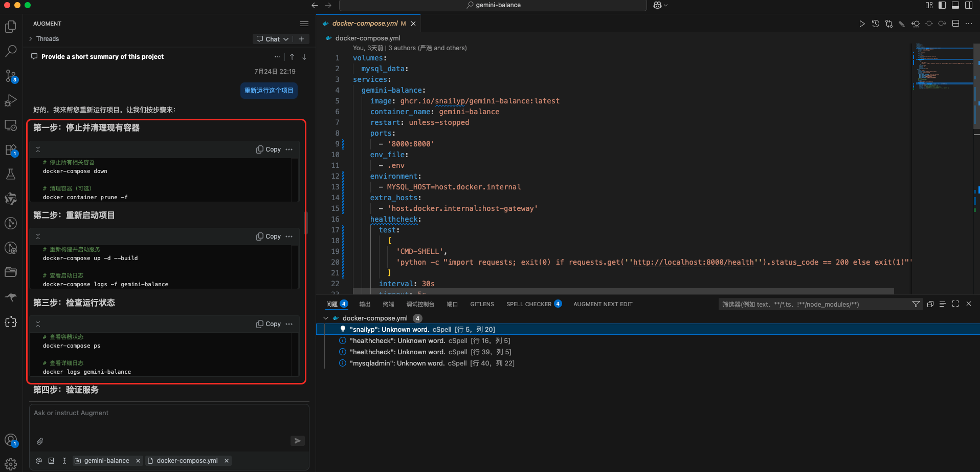Open changes compare icon in editor toolbar
Viewport: 980px width, 472px height.
pos(889,24)
